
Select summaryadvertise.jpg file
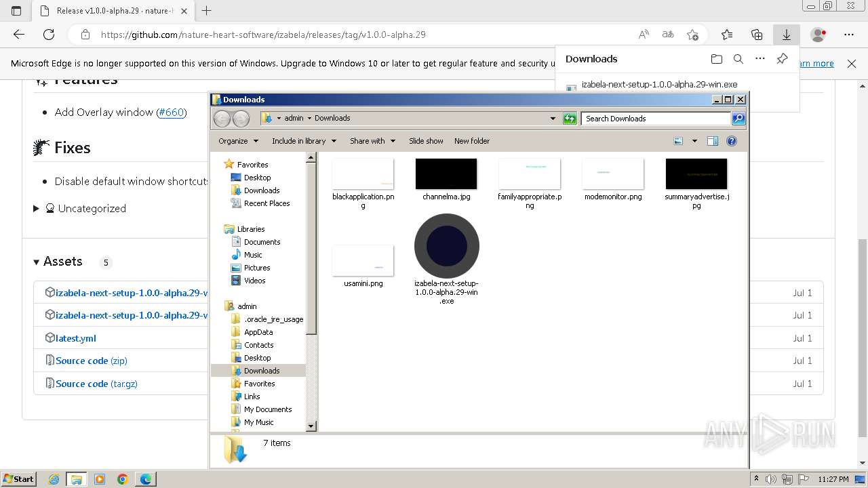click(x=696, y=183)
